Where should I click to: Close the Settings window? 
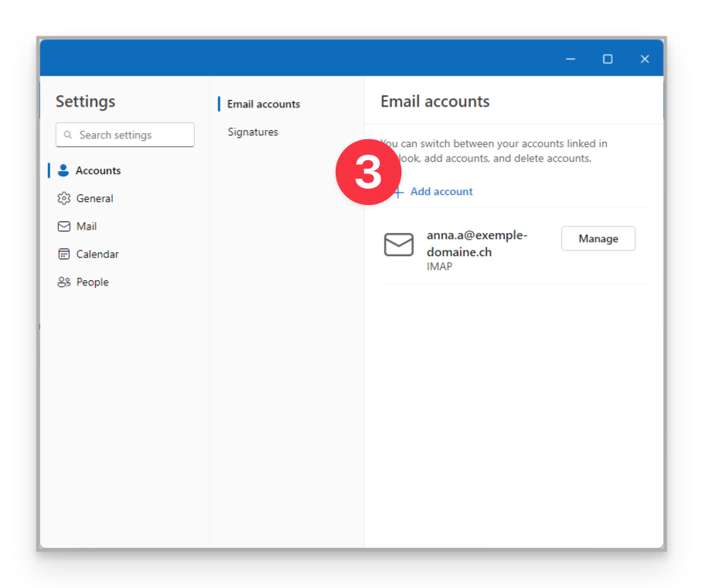(x=644, y=59)
